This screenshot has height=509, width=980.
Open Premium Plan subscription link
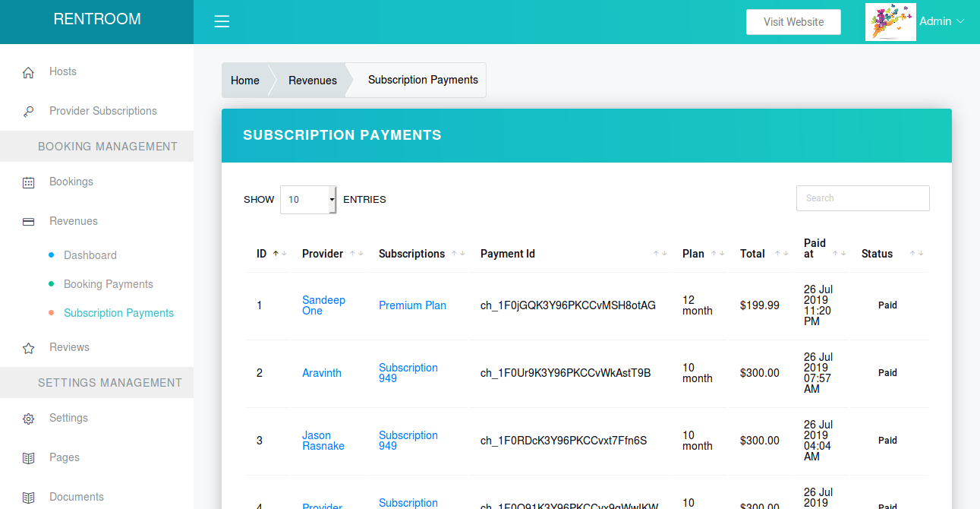(412, 305)
